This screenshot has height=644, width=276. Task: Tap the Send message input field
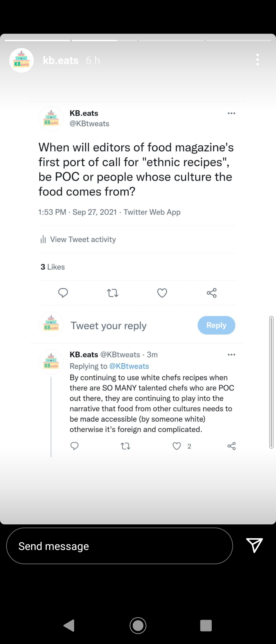click(119, 546)
